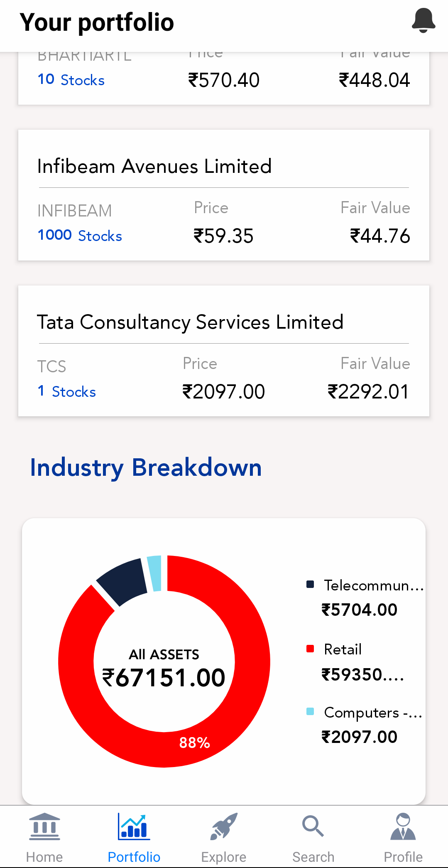The width and height of the screenshot is (448, 868).
Task: Tap the notification bell icon
Action: pos(423,21)
